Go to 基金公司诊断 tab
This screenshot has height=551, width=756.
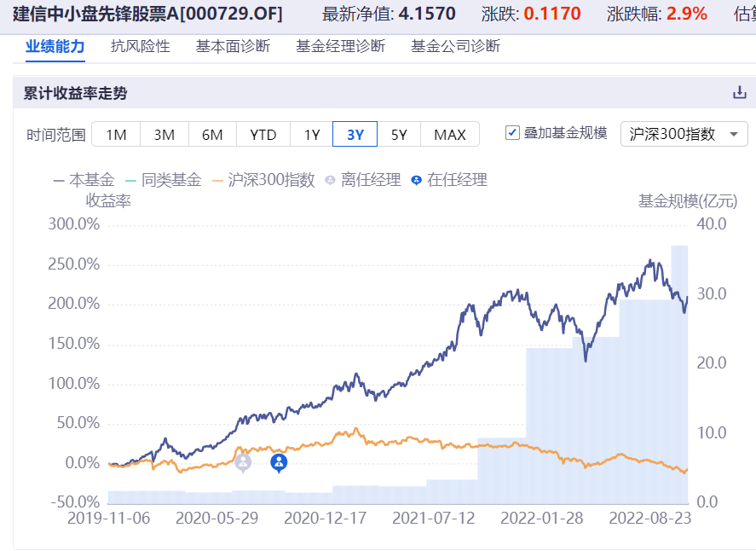(455, 46)
